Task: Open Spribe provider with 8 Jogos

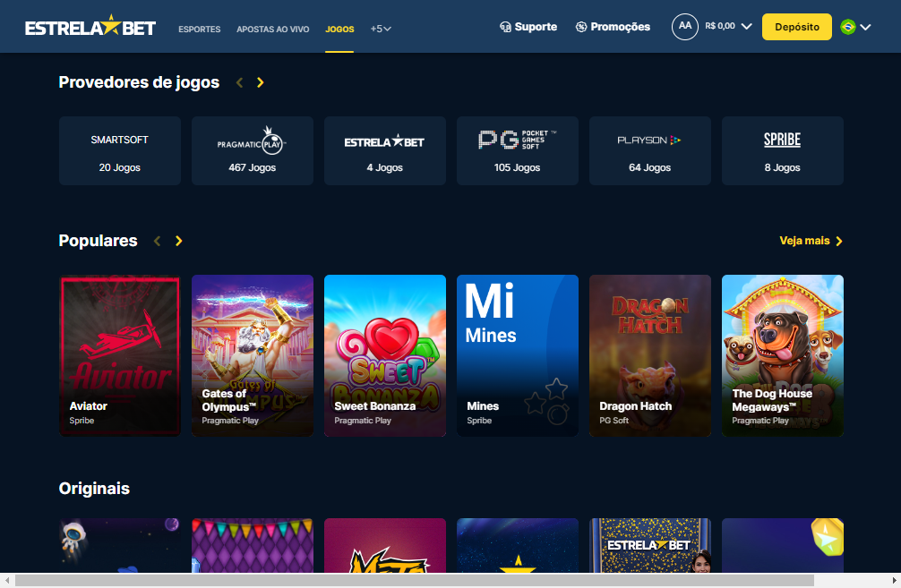Action: [x=783, y=151]
